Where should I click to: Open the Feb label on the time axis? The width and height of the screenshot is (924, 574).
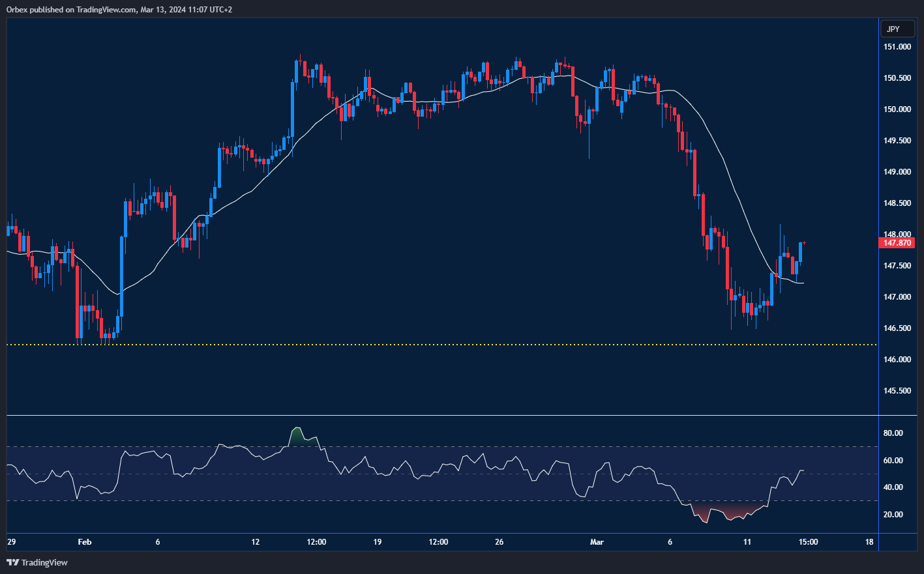pyautogui.click(x=84, y=541)
